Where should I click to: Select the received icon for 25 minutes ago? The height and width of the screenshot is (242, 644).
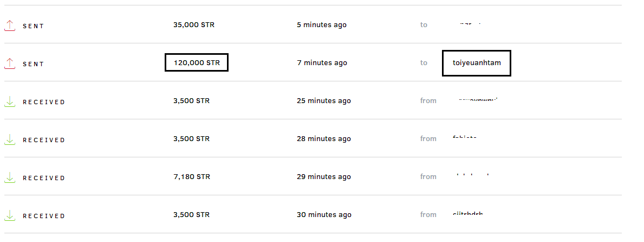coord(9,101)
